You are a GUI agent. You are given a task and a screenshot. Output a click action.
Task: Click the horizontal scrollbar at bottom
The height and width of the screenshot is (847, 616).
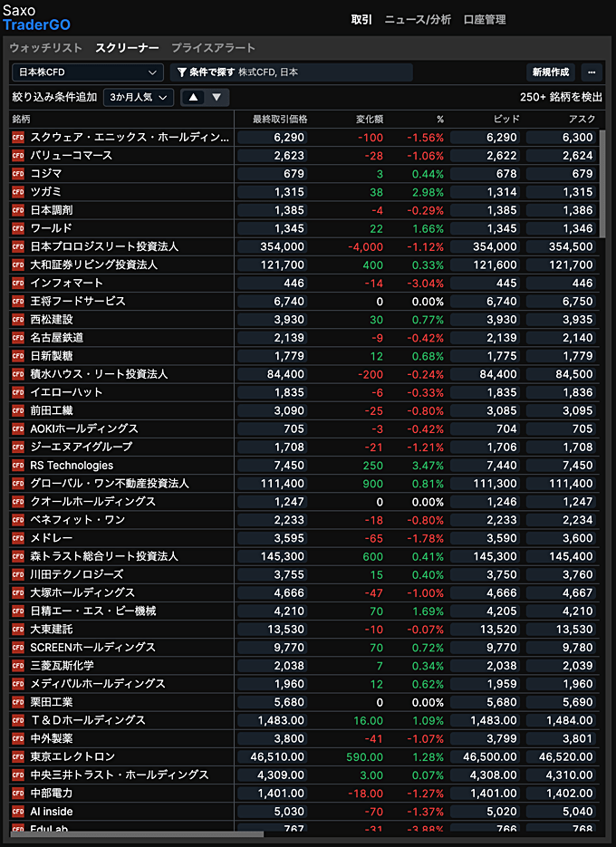(x=138, y=835)
